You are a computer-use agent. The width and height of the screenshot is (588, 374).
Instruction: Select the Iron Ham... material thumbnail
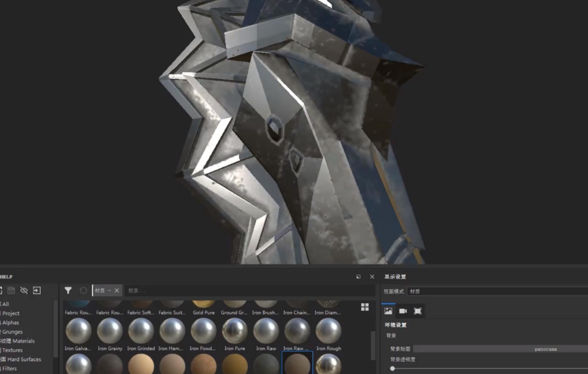pos(172,331)
